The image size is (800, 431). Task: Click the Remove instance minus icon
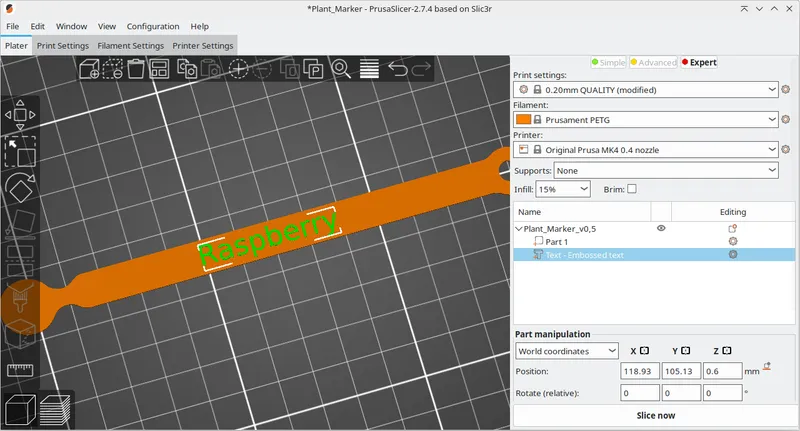pyautogui.click(x=262, y=68)
